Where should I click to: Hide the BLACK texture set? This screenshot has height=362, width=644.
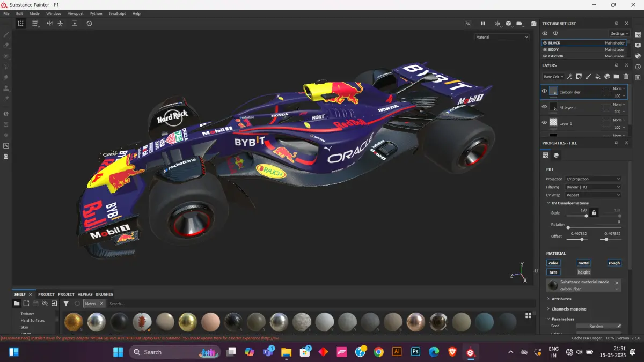pyautogui.click(x=545, y=43)
